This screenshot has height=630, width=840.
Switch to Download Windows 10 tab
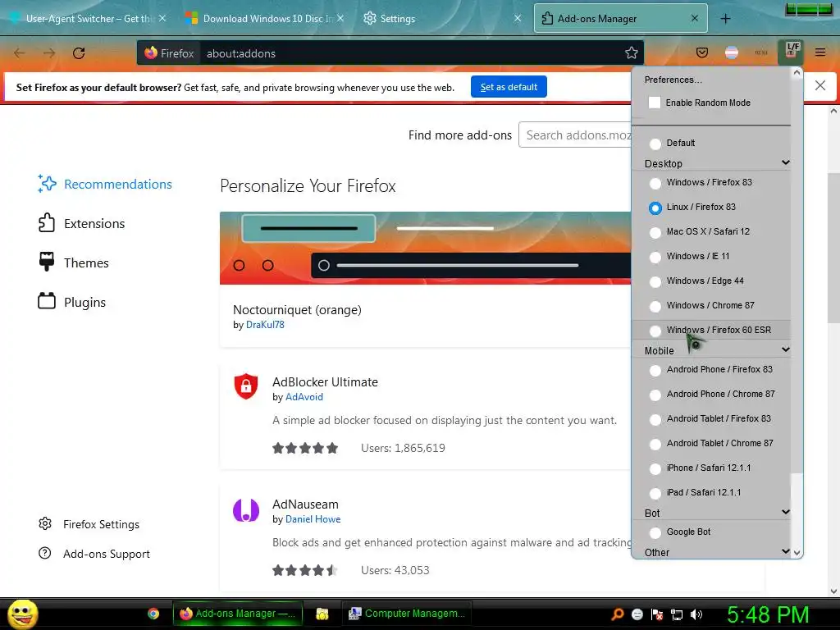click(x=265, y=19)
